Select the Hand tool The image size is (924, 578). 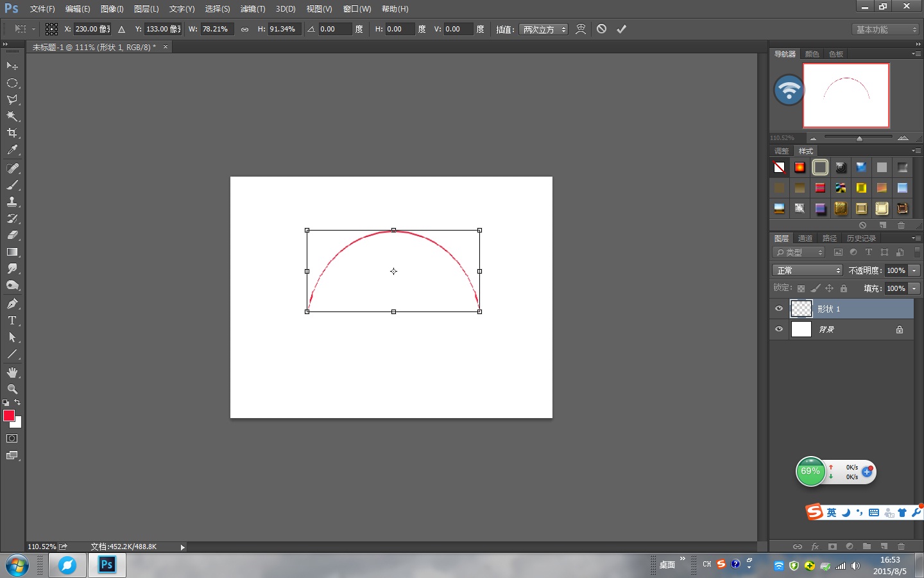click(12, 372)
